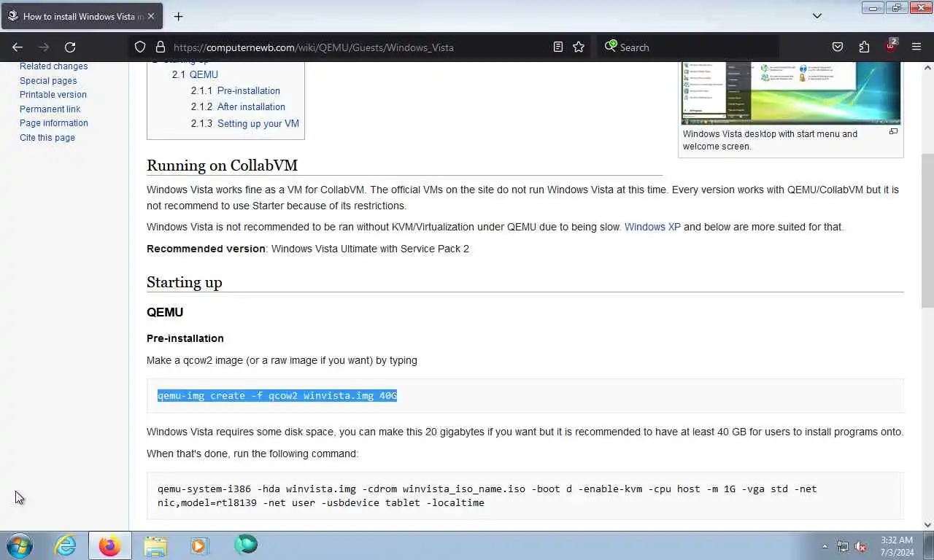Screen dimensions: 934x560
Task: Open the Related changes link
Action: tap(53, 66)
